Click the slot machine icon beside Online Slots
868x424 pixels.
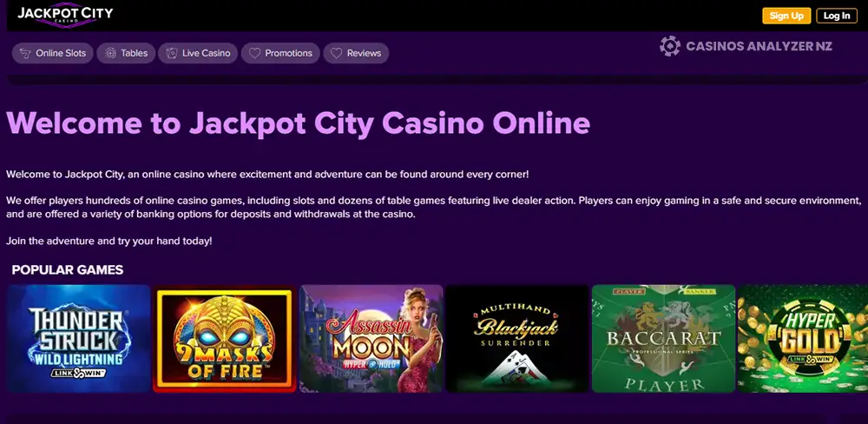(24, 53)
